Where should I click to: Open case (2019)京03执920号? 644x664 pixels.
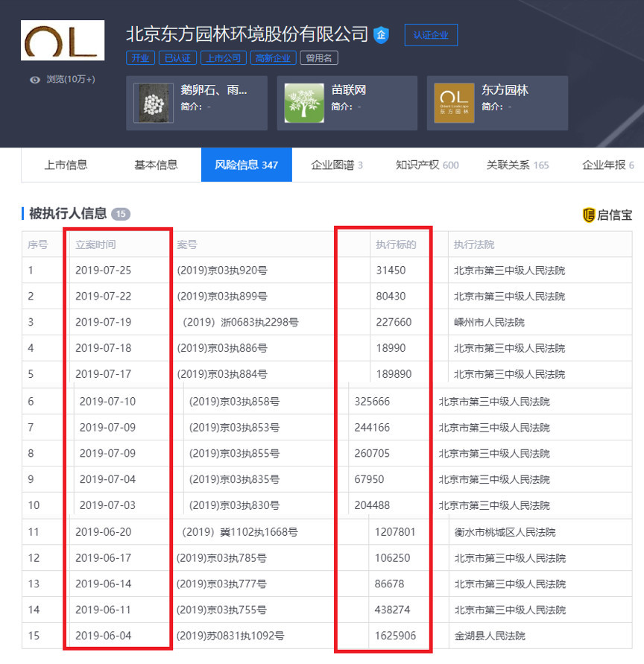tap(222, 271)
